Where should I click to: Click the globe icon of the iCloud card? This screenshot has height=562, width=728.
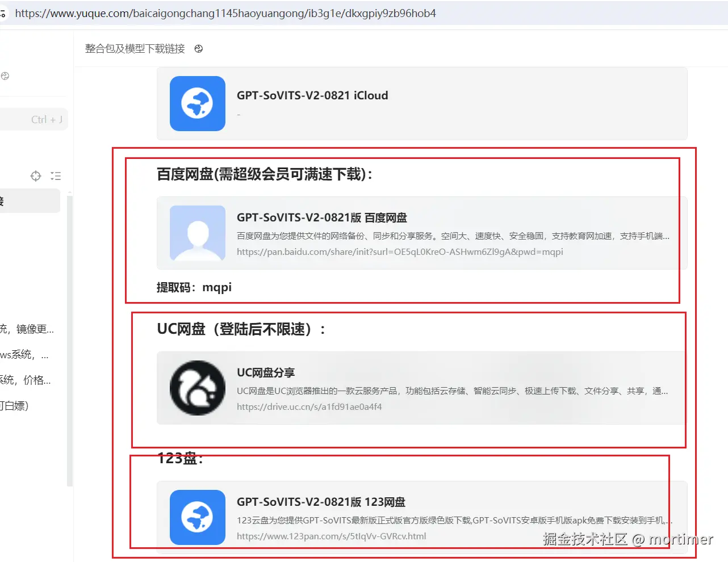[198, 103]
